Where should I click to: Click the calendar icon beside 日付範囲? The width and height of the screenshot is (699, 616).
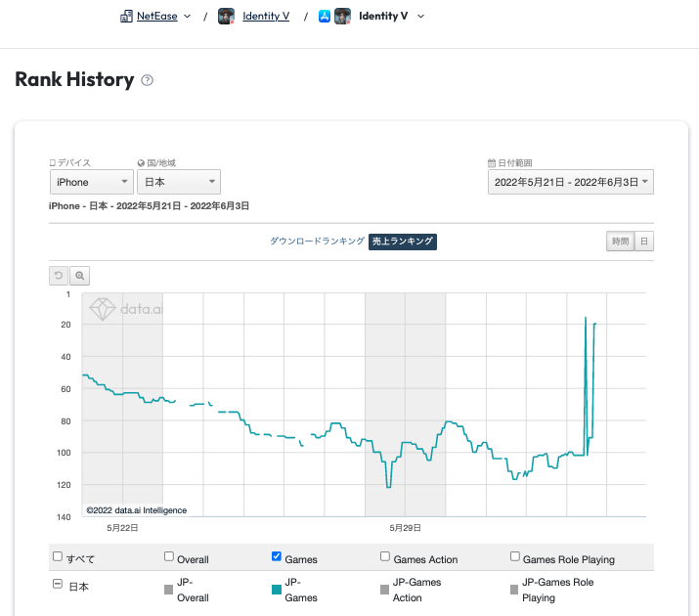(x=492, y=163)
